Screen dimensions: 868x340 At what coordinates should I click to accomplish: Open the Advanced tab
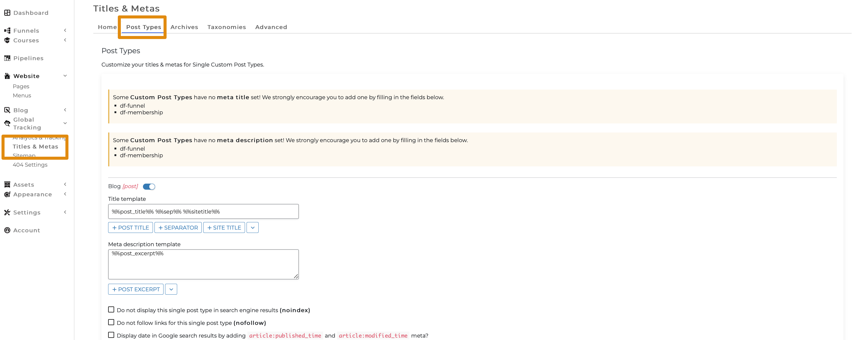click(271, 27)
